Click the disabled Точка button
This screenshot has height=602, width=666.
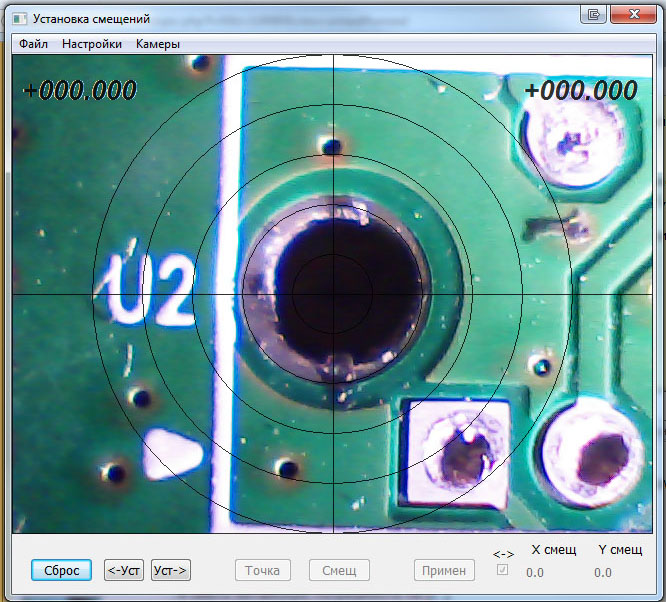(x=262, y=570)
